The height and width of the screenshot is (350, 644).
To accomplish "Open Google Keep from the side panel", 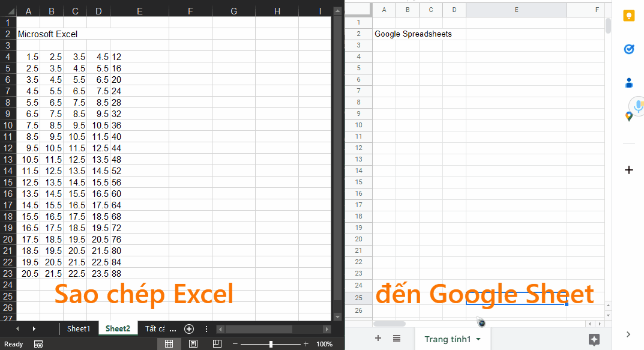I will [629, 16].
